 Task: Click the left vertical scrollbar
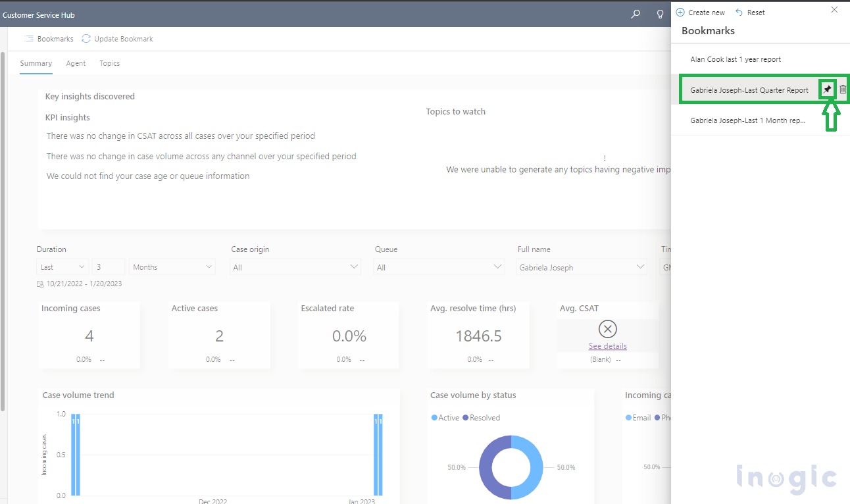(x=3, y=230)
